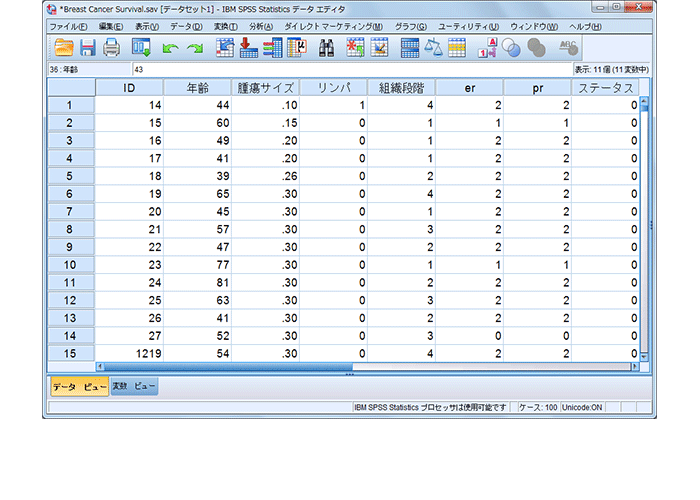Click the vertical scrollbar down arrow
This screenshot has width=700, height=500.
[644, 357]
